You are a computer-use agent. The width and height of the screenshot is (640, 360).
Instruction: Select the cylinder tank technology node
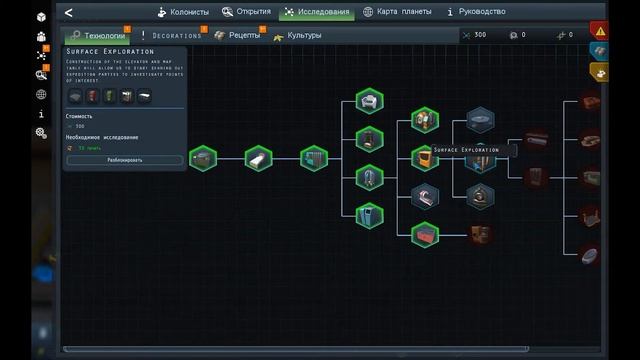[x=369, y=178]
